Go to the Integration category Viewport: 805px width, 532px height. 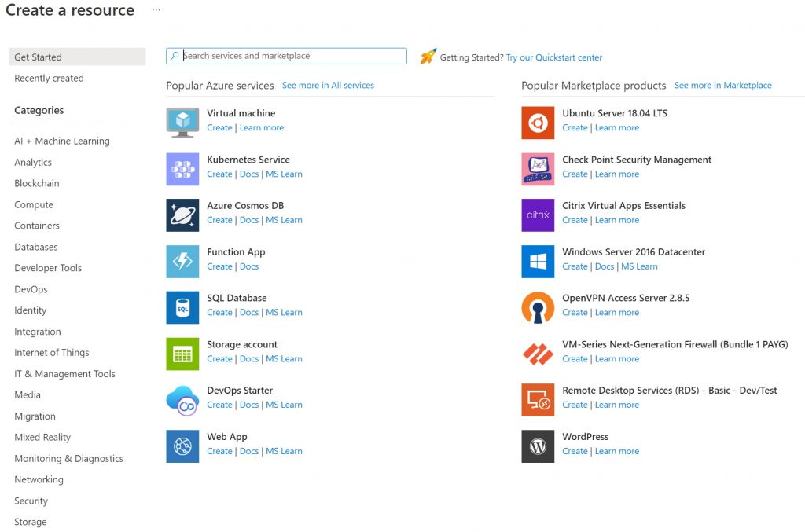click(x=38, y=332)
